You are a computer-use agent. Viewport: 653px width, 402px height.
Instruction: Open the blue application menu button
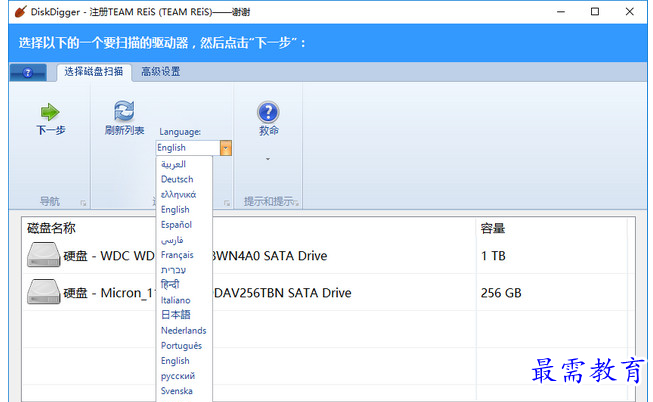coord(27,73)
